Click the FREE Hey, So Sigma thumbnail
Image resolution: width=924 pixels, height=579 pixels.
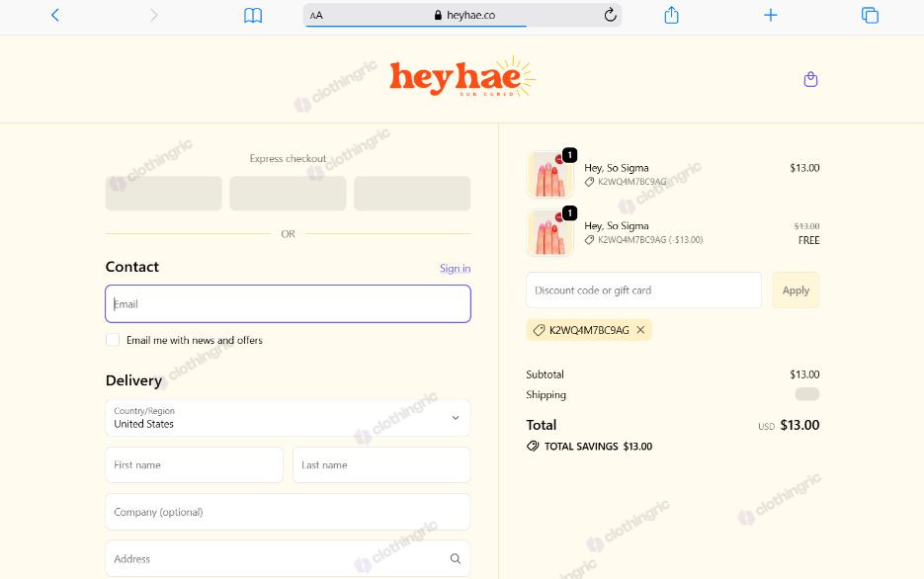click(549, 232)
